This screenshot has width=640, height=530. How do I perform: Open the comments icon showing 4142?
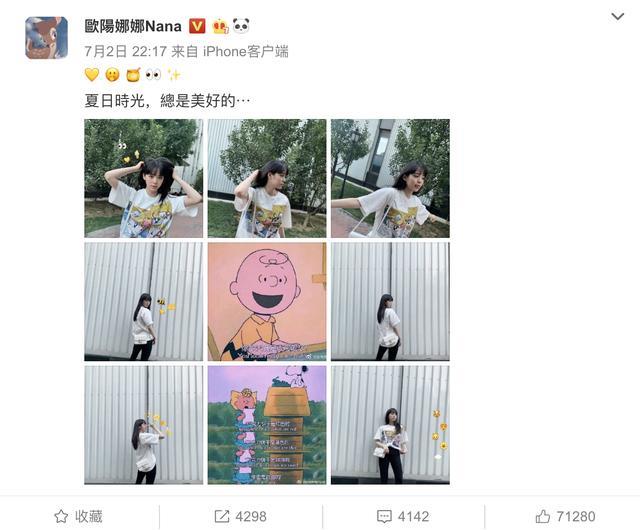(x=403, y=516)
